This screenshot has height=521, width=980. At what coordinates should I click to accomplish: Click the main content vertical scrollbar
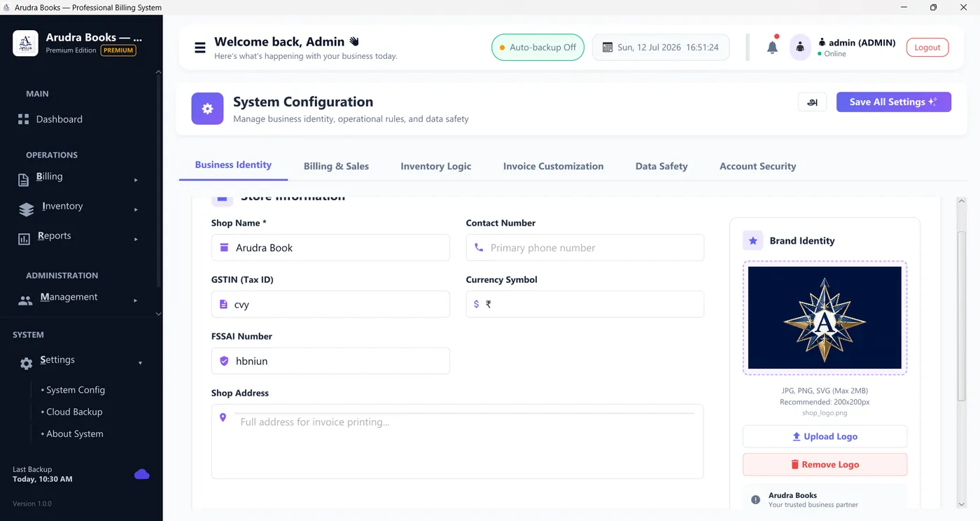click(961, 317)
